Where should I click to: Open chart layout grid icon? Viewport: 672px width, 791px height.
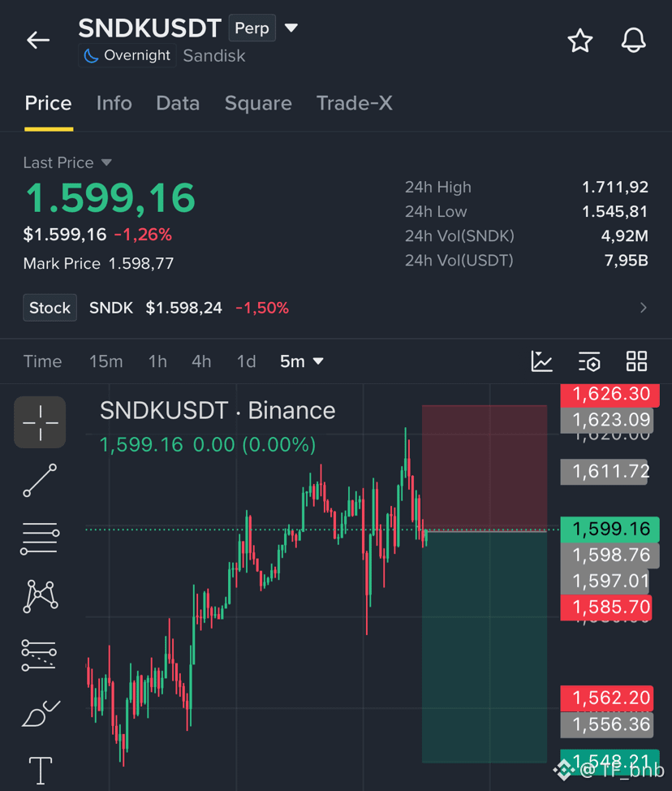click(636, 361)
